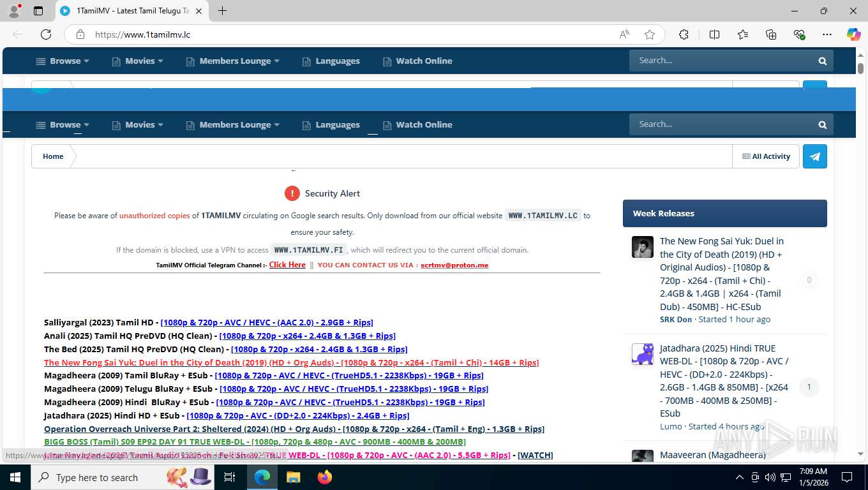Open Languages in the top navigation

[x=331, y=61]
